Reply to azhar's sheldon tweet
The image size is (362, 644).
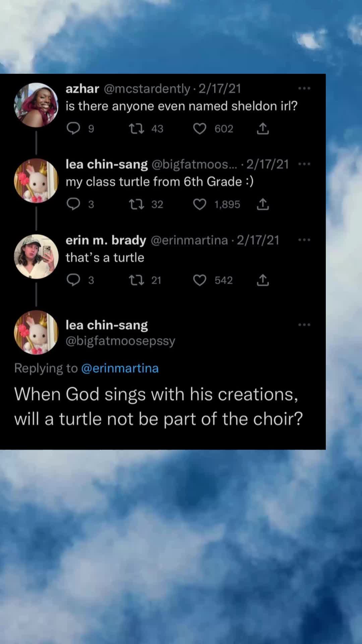[73, 128]
